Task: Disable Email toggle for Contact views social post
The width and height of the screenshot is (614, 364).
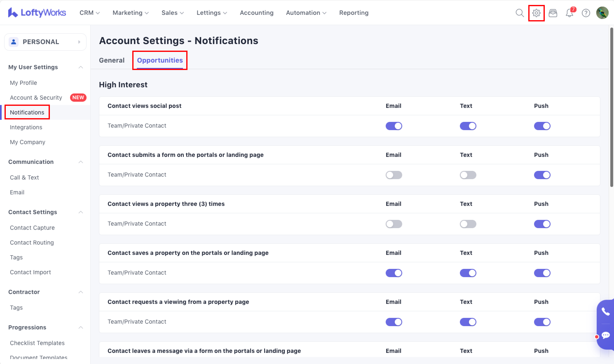Action: pos(394,126)
